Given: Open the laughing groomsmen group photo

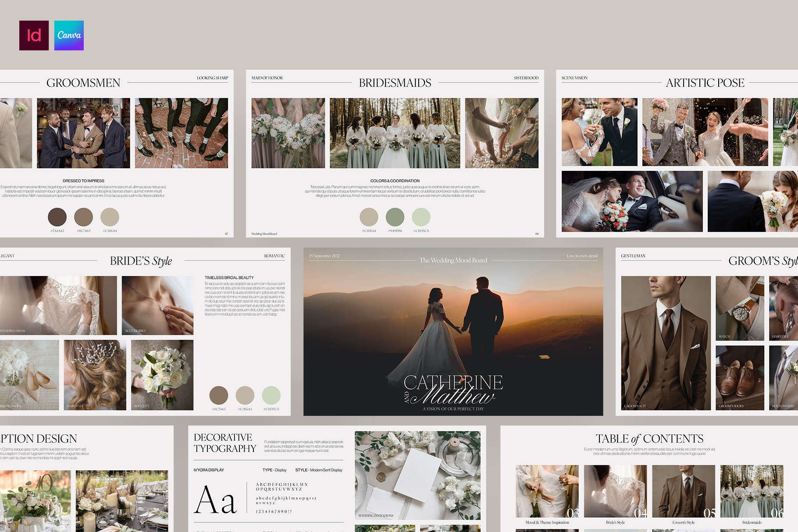Looking at the screenshot, I should 83,133.
